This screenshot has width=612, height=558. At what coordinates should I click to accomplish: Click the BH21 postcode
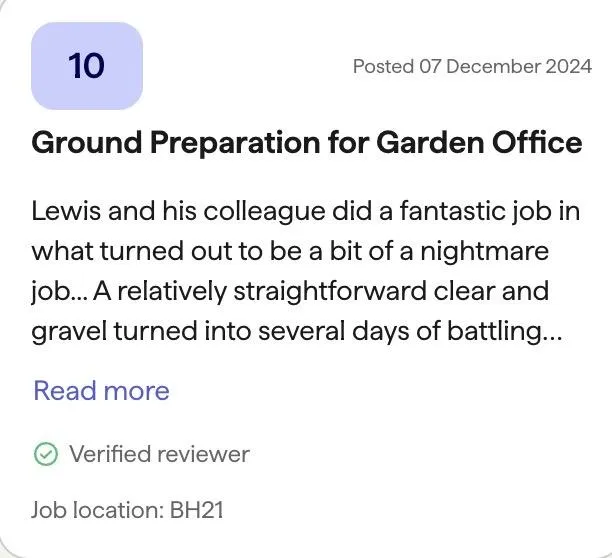pyautogui.click(x=196, y=510)
